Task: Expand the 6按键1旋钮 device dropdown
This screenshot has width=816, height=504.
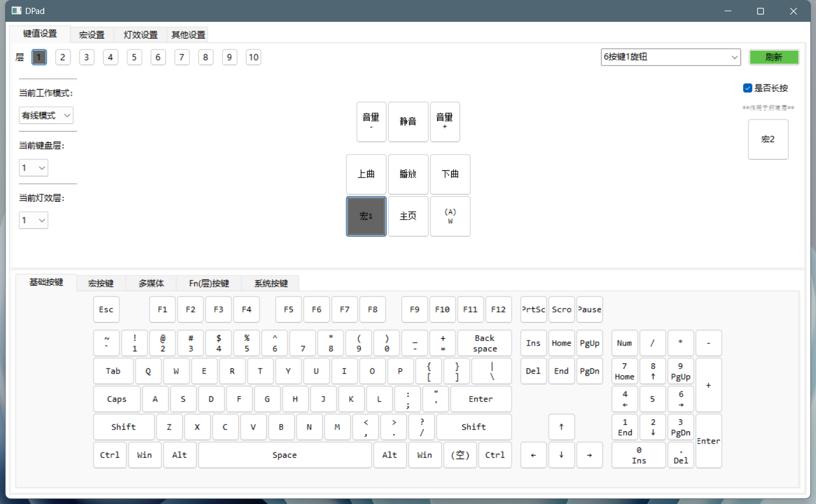Action: [670, 57]
